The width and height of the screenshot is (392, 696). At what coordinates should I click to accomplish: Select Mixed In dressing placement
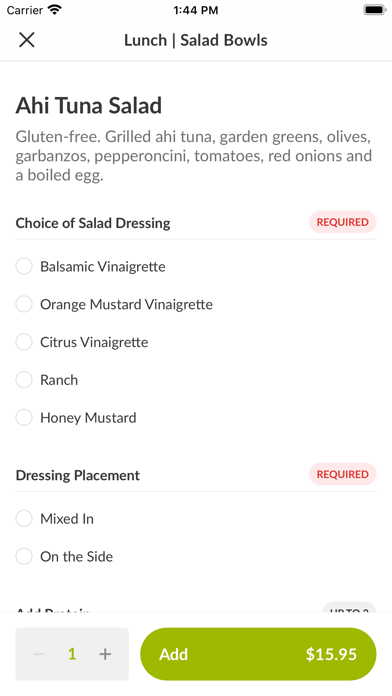click(x=196, y=518)
